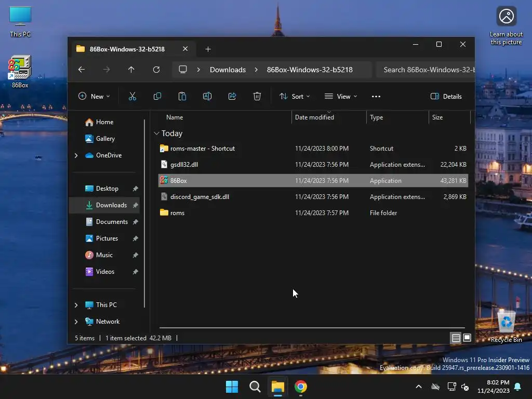
Task: Click the horizontal scrollbar in file list
Action: pos(312,328)
